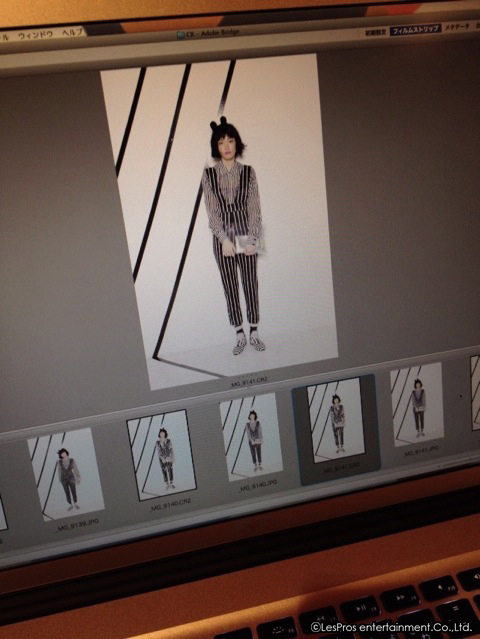Select the cut-off thumbnail at the filmstrip's left end
This screenshot has width=480, height=639.
tap(3, 513)
